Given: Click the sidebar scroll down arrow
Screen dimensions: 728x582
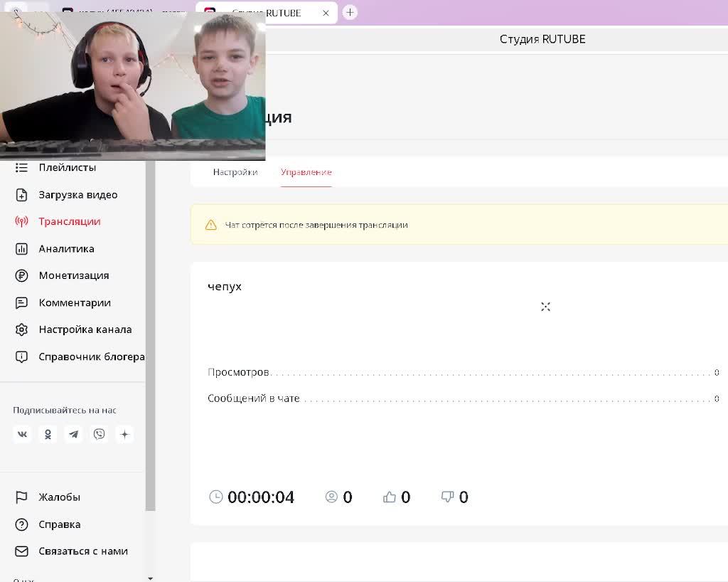Looking at the screenshot, I should [150, 578].
